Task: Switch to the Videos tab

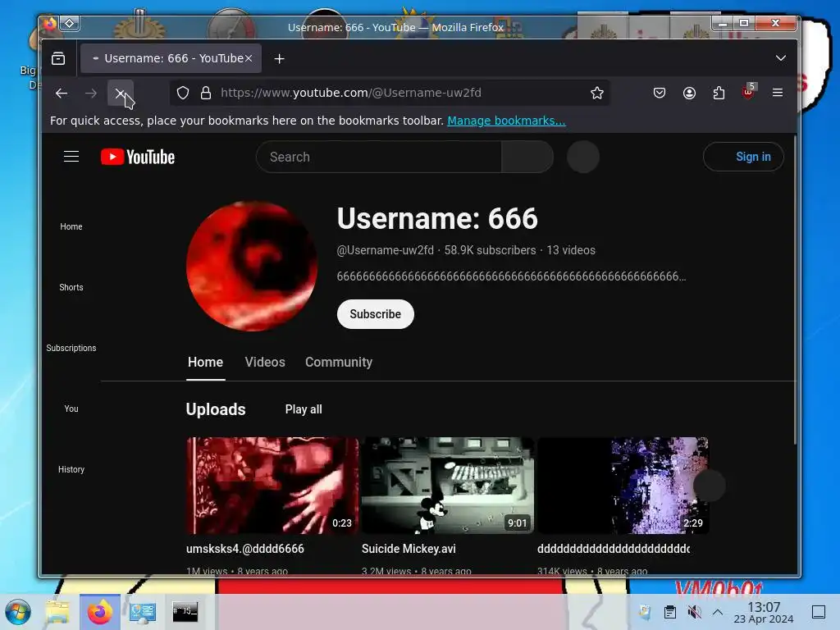Action: [265, 362]
